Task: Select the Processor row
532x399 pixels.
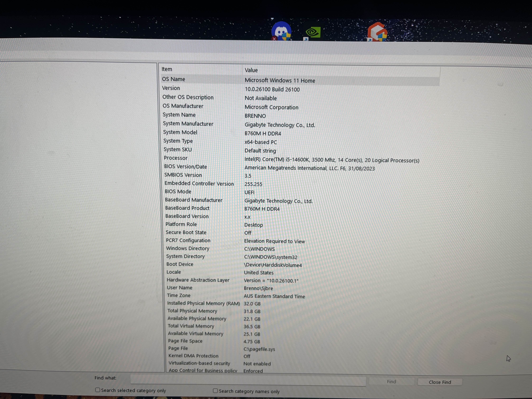Action: tap(176, 158)
